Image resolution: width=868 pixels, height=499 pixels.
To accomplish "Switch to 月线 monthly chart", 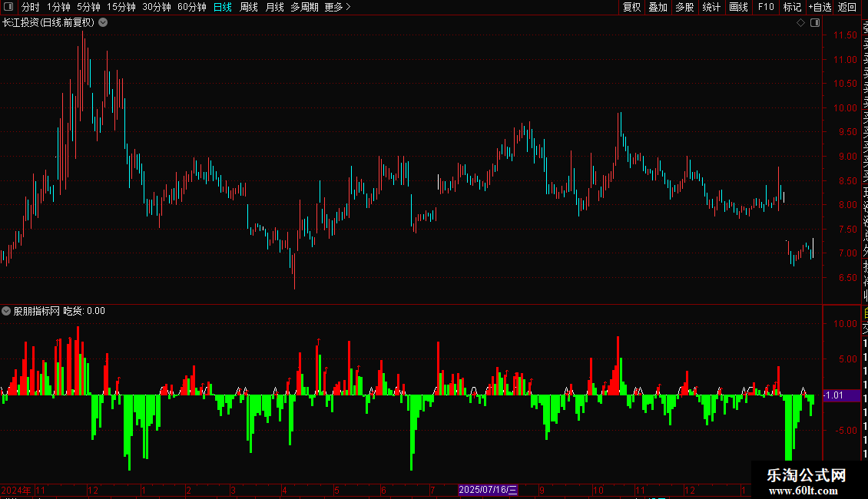I will [x=274, y=7].
